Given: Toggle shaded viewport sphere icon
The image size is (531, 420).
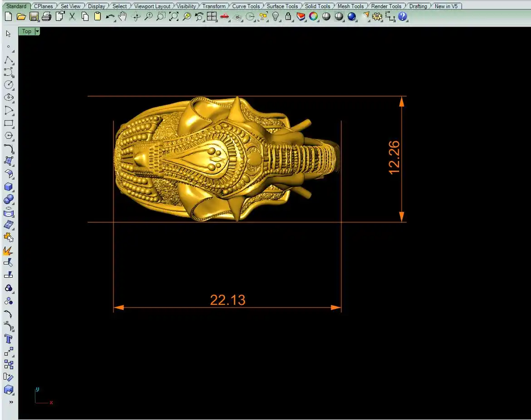Looking at the screenshot, I should 326,17.
